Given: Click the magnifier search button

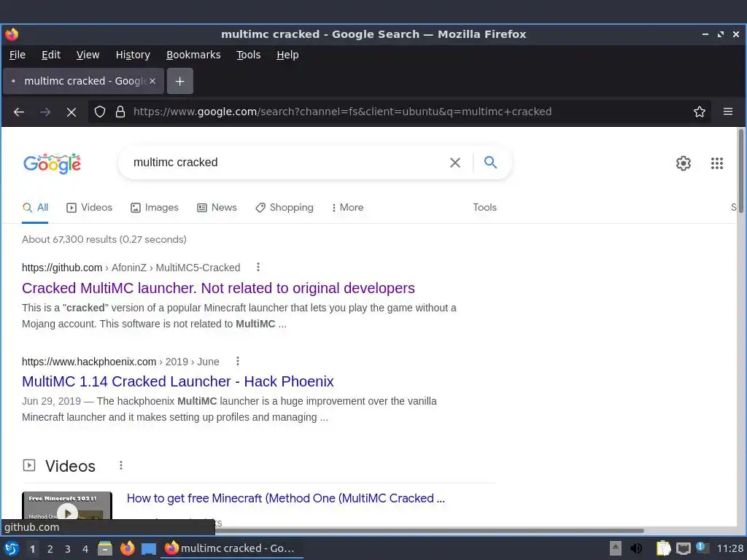Looking at the screenshot, I should 490,163.
